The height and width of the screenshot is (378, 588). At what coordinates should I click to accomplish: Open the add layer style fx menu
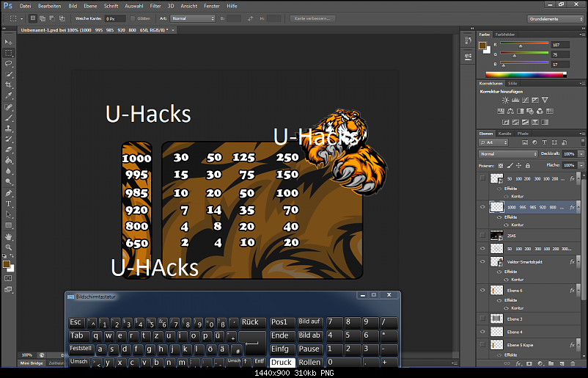click(x=518, y=363)
